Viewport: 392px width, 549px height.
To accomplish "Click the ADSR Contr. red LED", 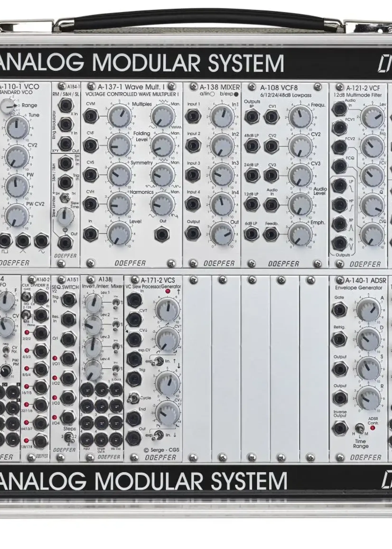I will [373, 428].
